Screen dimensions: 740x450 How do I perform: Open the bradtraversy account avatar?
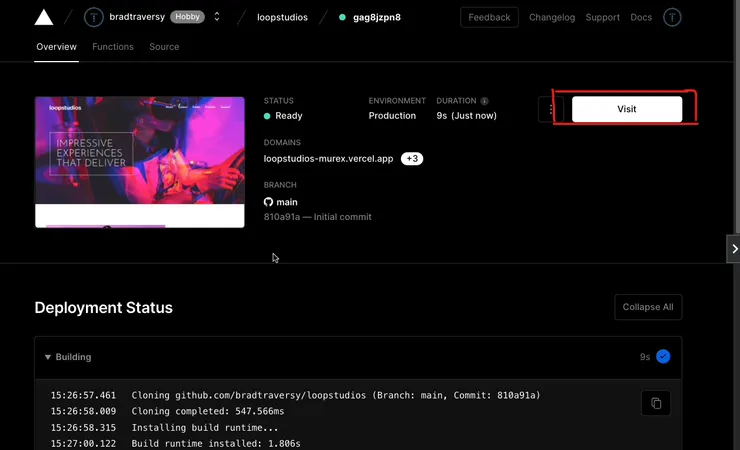pyautogui.click(x=93, y=17)
